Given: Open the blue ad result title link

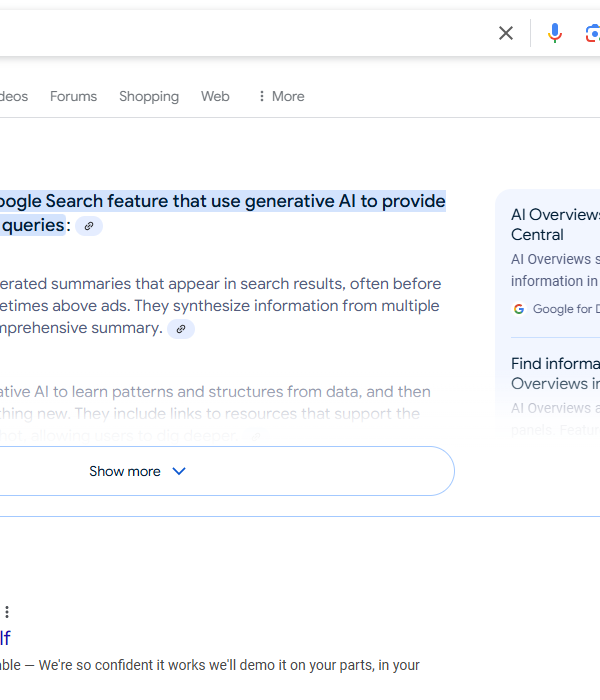Looking at the screenshot, I should [5, 638].
